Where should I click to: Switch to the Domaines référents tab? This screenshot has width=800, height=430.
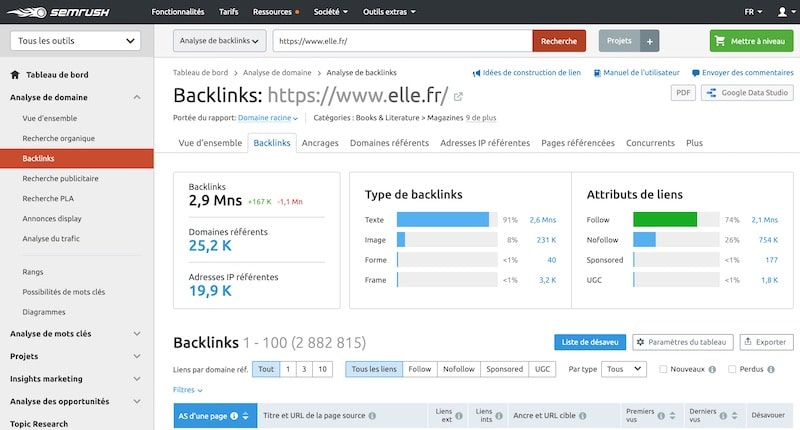point(389,143)
